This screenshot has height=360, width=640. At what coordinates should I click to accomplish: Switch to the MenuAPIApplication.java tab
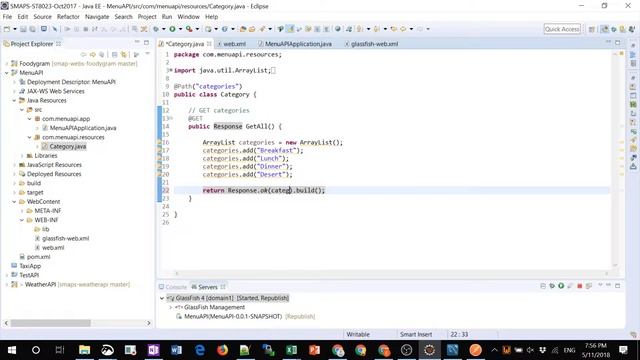(295, 44)
